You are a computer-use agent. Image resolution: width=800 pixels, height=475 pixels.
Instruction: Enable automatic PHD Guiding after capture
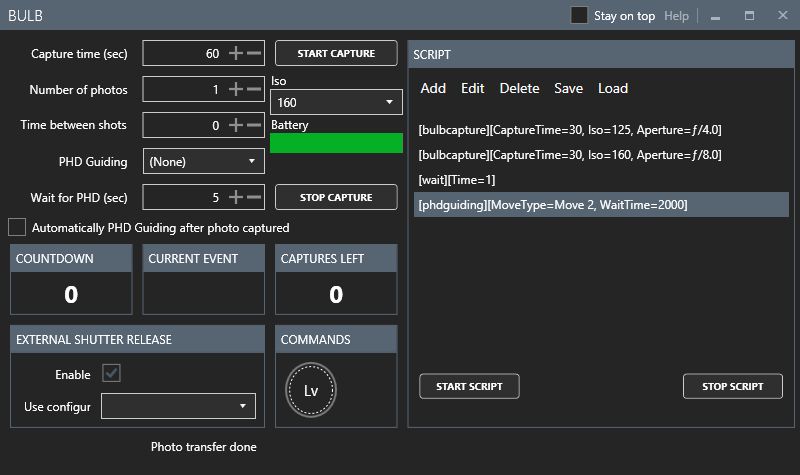pyautogui.click(x=17, y=227)
